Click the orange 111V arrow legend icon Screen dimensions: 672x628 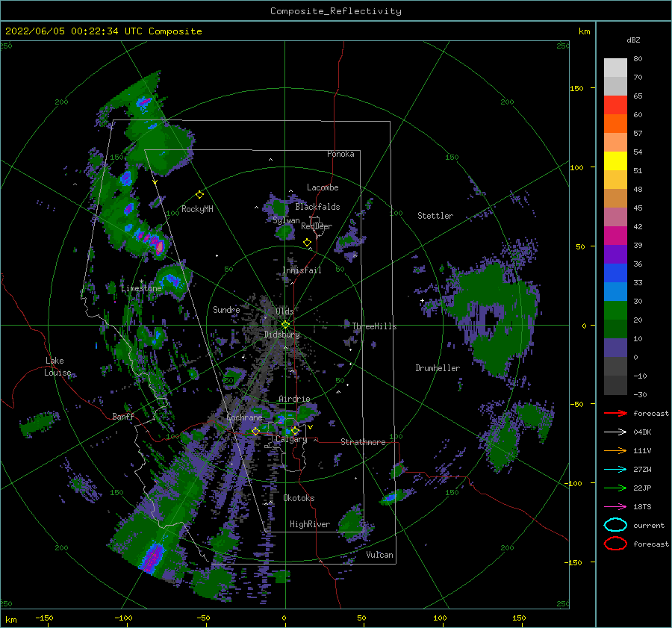click(x=615, y=450)
